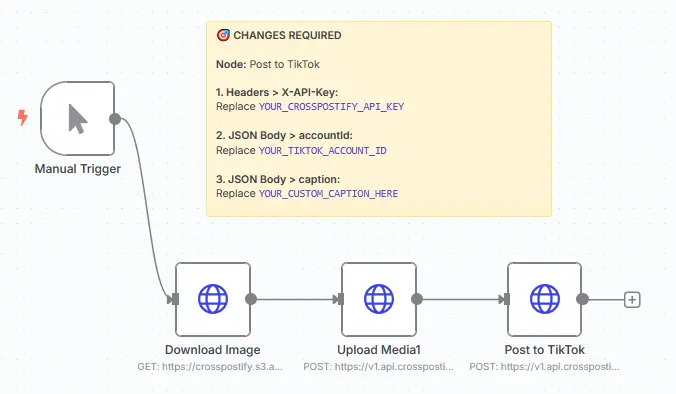Click the Manual Trigger output connector dot
Viewport: 676px width, 394px height.
(x=115, y=119)
